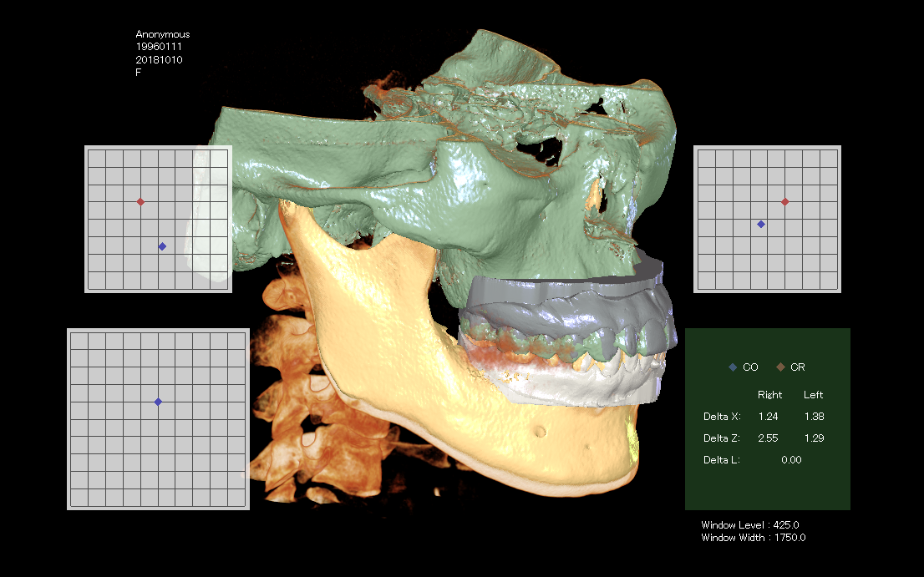
Task: Click the birth date '19960111'
Action: click(x=159, y=47)
